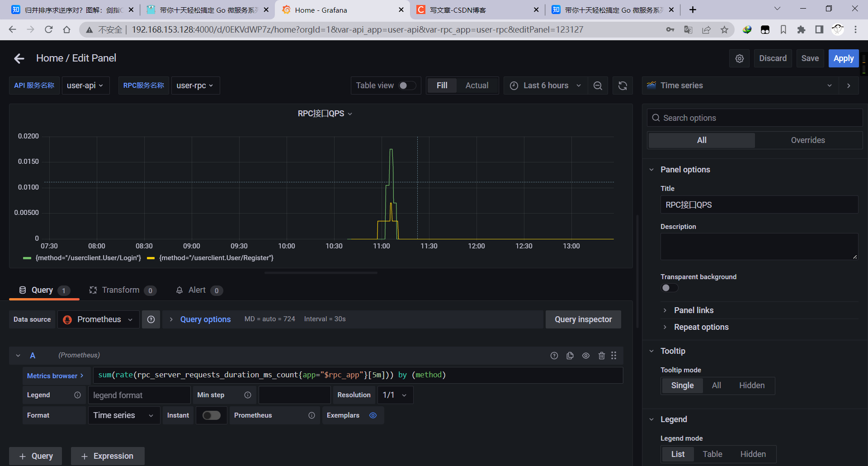The width and height of the screenshot is (868, 466).
Task: Show the Legend info tooltip icon
Action: click(77, 395)
